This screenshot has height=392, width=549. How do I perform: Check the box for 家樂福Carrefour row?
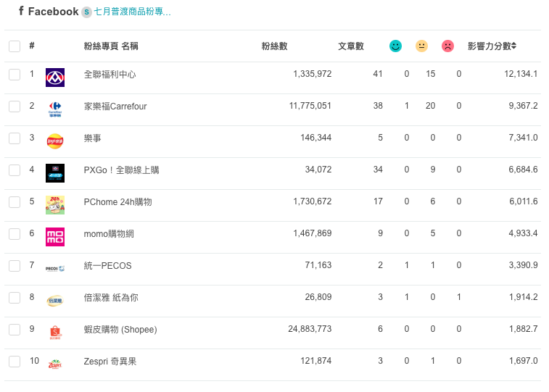pyautogui.click(x=15, y=107)
